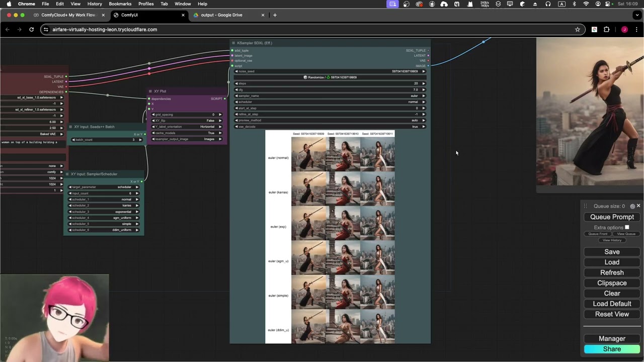Decrease cfg with the left arrow
Viewport: 644px width, 362px height.
[x=236, y=89]
